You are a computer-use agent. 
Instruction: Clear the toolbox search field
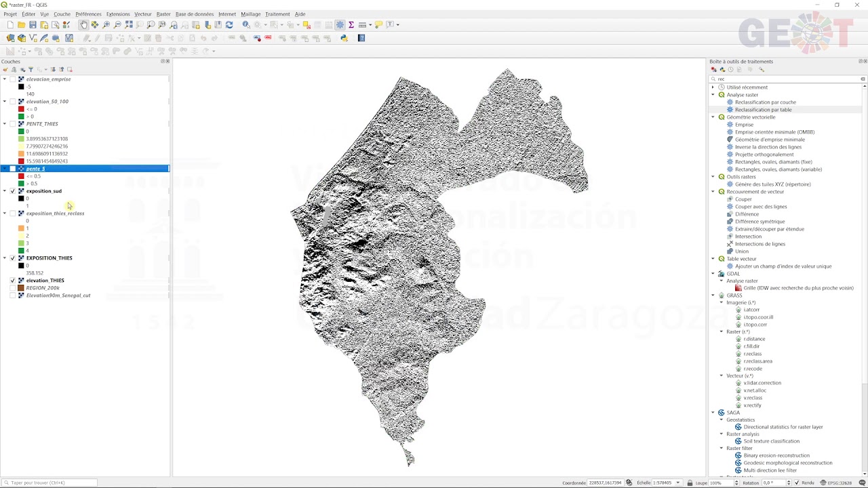pos(863,79)
